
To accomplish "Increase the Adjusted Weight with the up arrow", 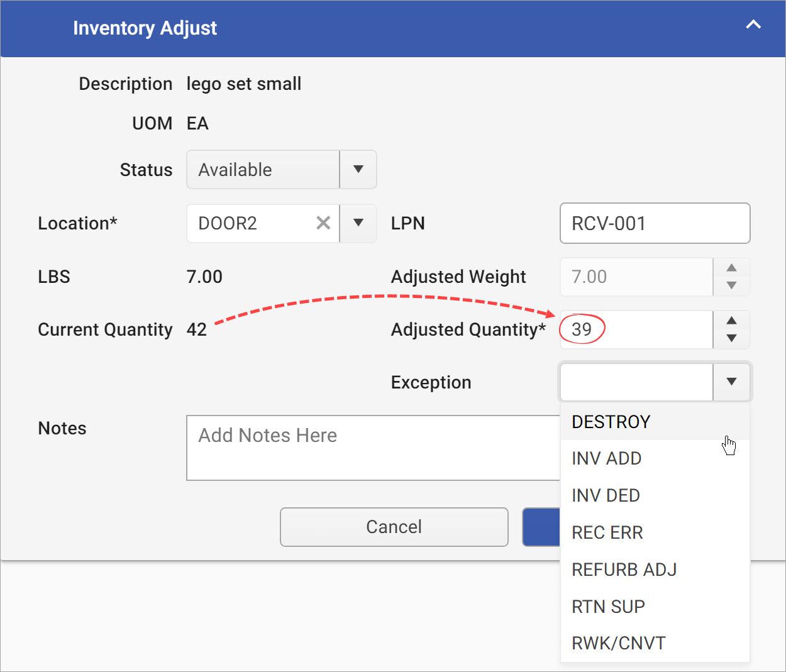I will tap(731, 267).
